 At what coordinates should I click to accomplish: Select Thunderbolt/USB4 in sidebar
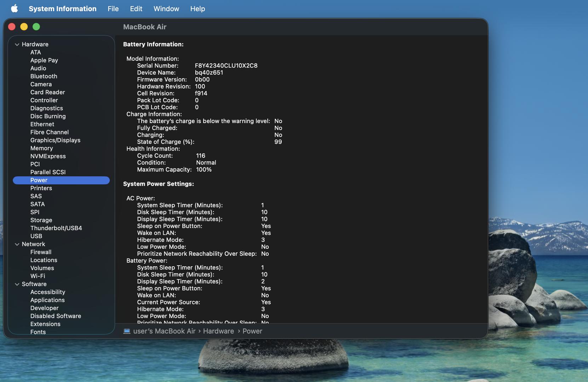pos(56,228)
